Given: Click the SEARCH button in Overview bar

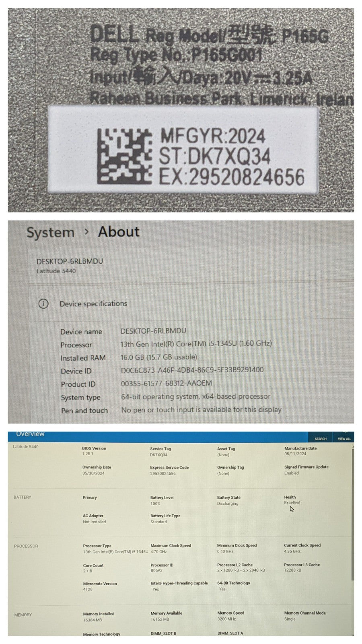Looking at the screenshot, I should (321, 438).
